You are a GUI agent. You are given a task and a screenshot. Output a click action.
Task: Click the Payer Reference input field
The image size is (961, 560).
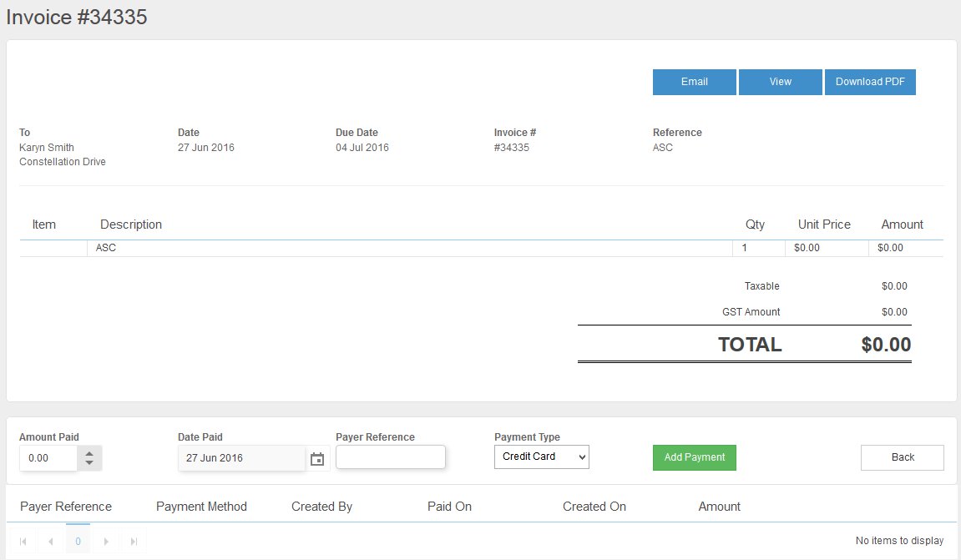click(x=391, y=457)
